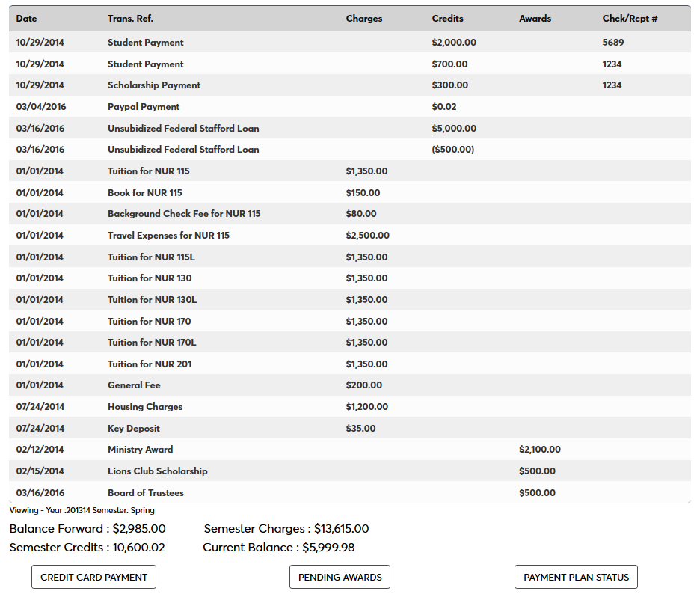Select the Scholarship Payment row label
This screenshot has height=597, width=700.
(154, 85)
